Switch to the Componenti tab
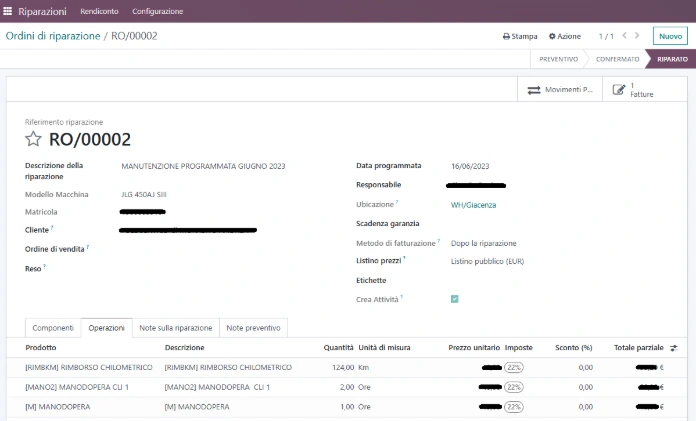 coord(53,328)
